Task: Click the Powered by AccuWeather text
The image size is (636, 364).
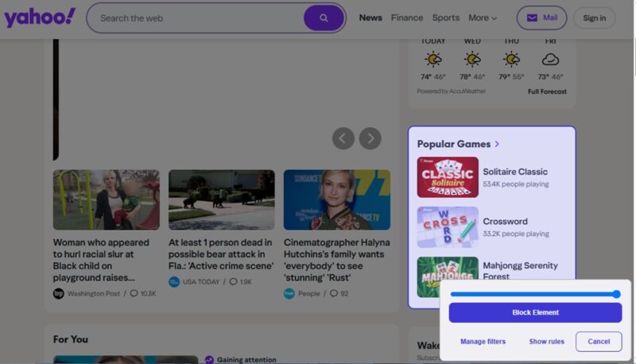Action: click(451, 91)
